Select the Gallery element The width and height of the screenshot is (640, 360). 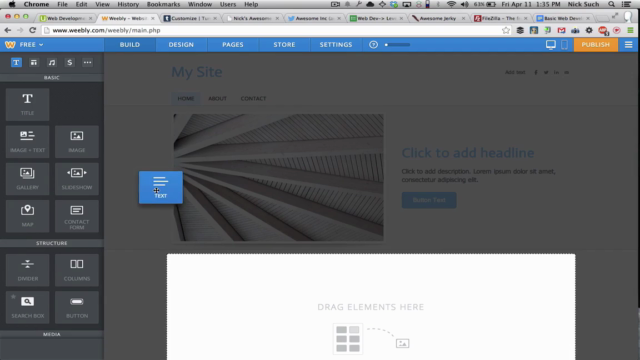(x=27, y=179)
